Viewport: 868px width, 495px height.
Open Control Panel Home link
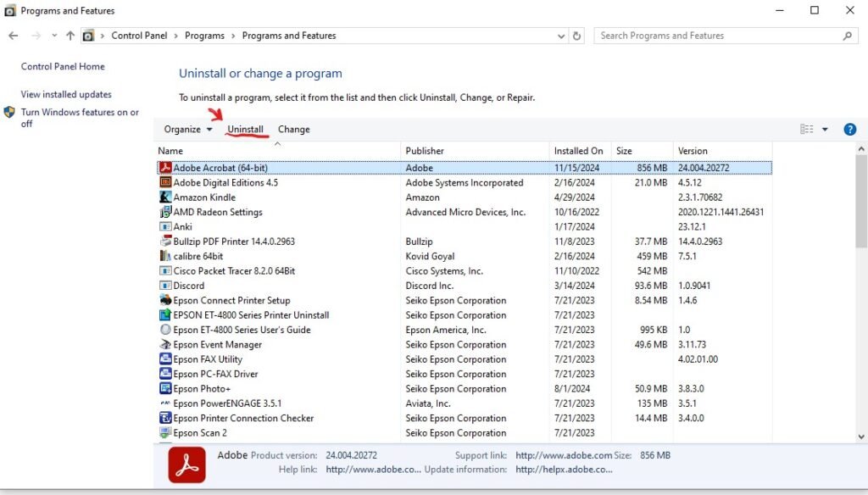tap(63, 67)
